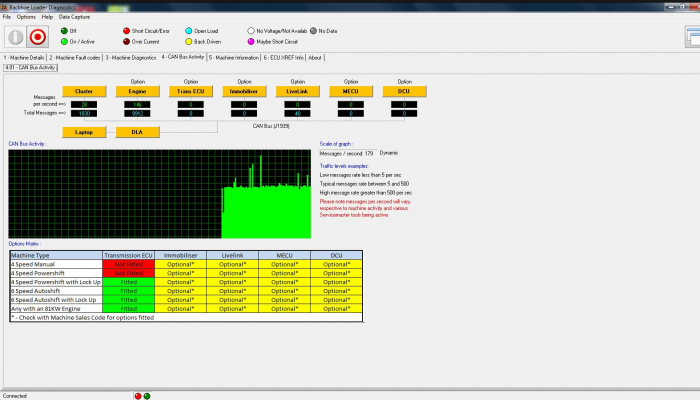The width and height of the screenshot is (700, 400).
Task: Click the green status light in status bar
Action: click(x=147, y=396)
